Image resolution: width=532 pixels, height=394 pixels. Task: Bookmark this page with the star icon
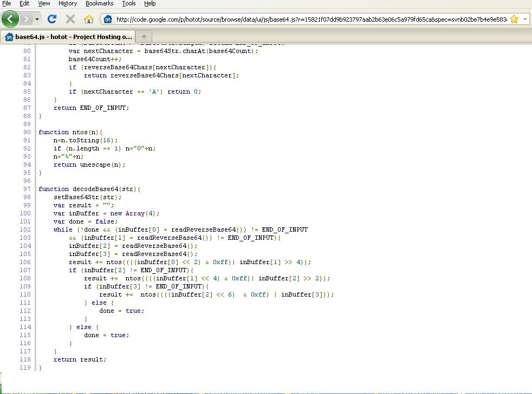tap(515, 18)
